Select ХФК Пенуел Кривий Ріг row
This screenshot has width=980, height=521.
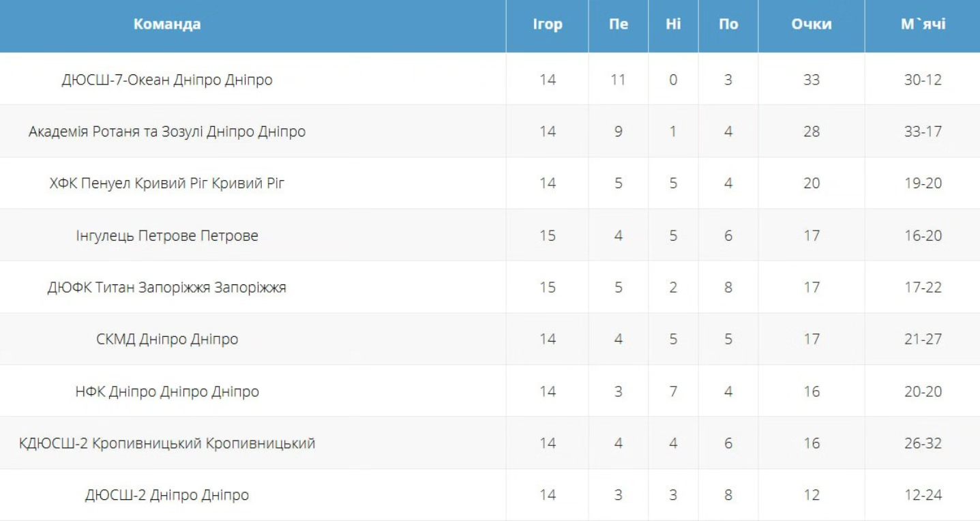167,183
